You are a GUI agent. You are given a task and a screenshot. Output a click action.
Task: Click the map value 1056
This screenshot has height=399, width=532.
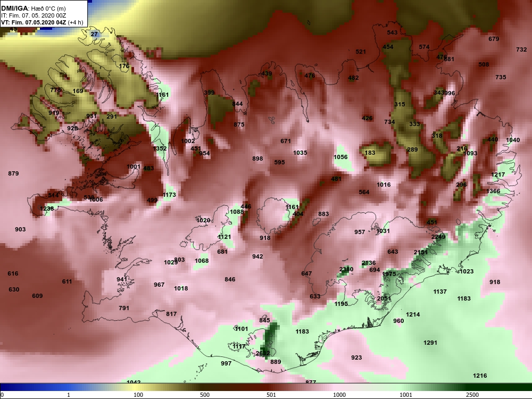tap(340, 157)
